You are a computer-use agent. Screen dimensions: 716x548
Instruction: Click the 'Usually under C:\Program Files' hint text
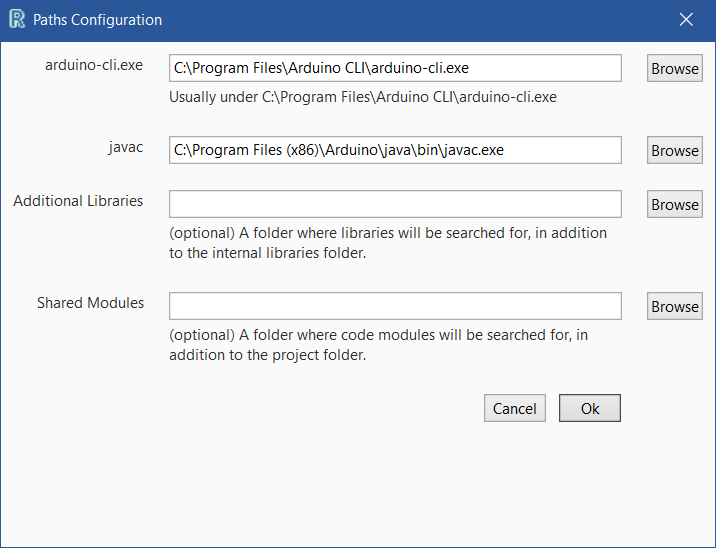point(362,97)
